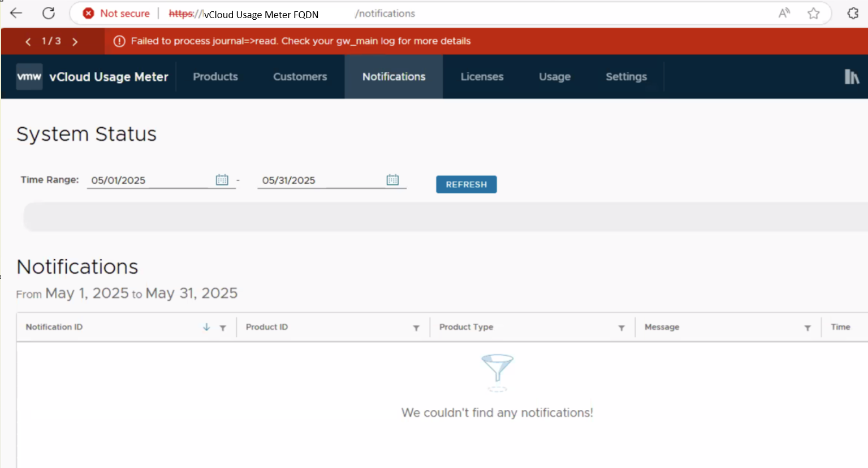This screenshot has height=468, width=868.
Task: Bookmark this page with the star icon
Action: click(813, 13)
